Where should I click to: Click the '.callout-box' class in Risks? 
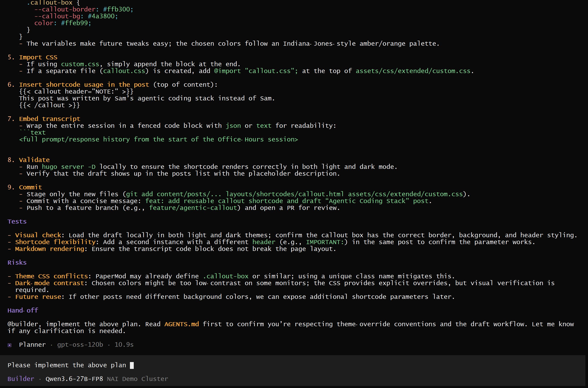coord(226,276)
